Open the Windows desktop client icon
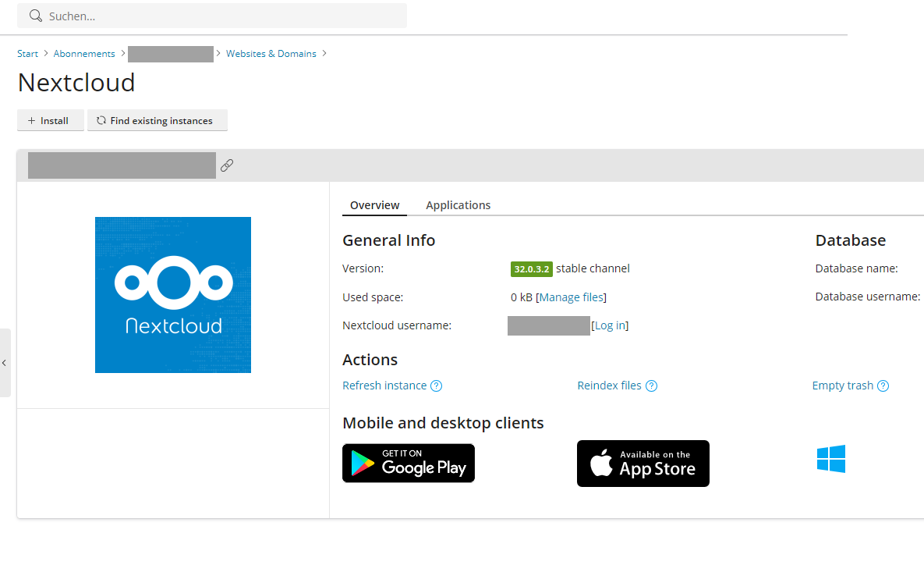Image resolution: width=924 pixels, height=565 pixels. click(x=831, y=460)
